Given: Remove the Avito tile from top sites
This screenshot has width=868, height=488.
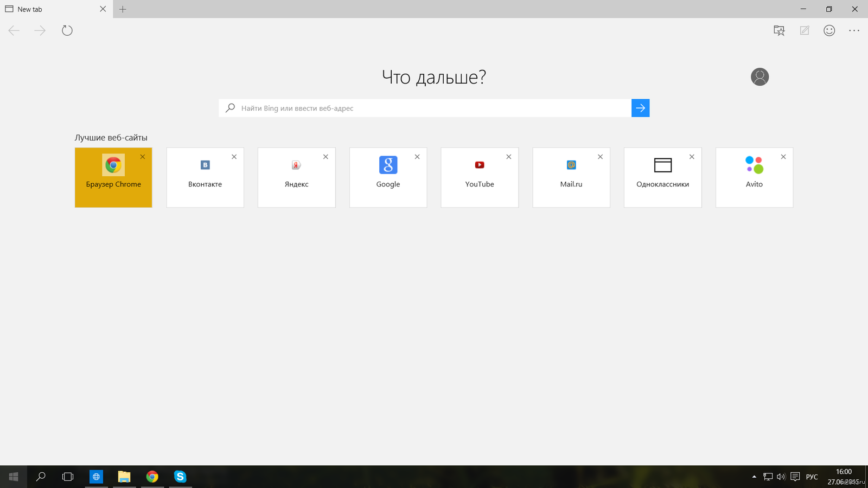Looking at the screenshot, I should (x=783, y=157).
